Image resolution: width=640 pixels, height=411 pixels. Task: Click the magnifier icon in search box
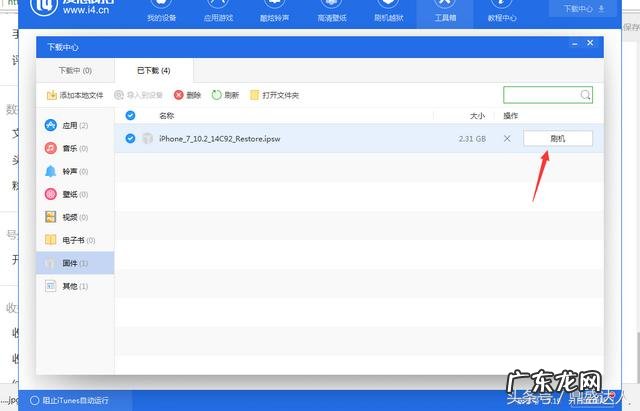pos(585,95)
